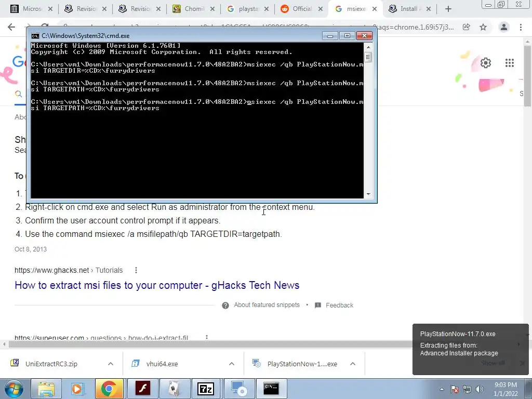Click Google search magnifier icon
This screenshot has height=399, width=532.
(x=18, y=94)
